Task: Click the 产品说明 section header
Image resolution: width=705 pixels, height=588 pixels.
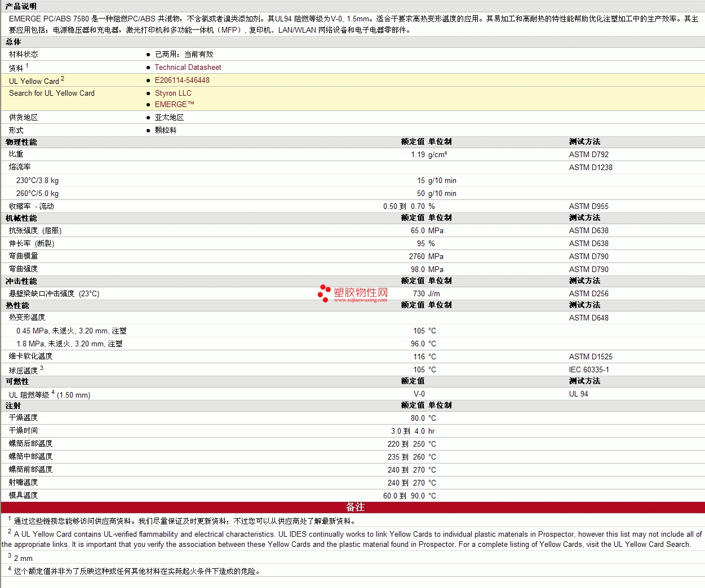Action: 21,6
